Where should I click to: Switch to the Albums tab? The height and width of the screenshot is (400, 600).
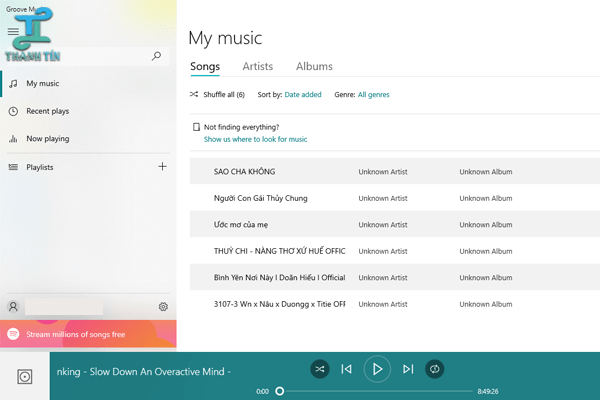[x=314, y=66]
